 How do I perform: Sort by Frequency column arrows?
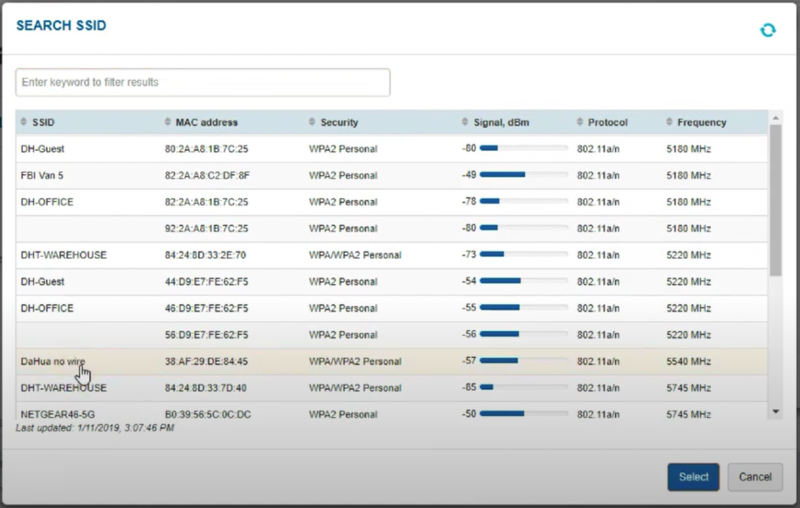[669, 121]
